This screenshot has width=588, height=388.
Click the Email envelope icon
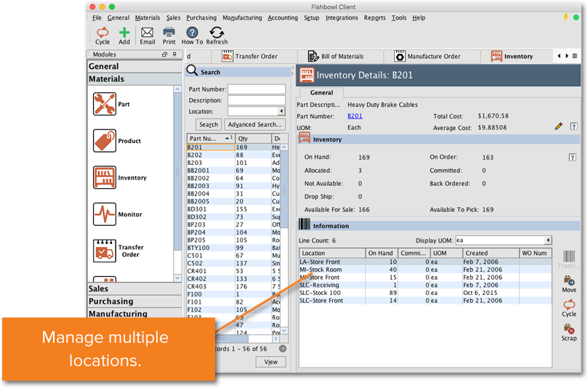148,36
